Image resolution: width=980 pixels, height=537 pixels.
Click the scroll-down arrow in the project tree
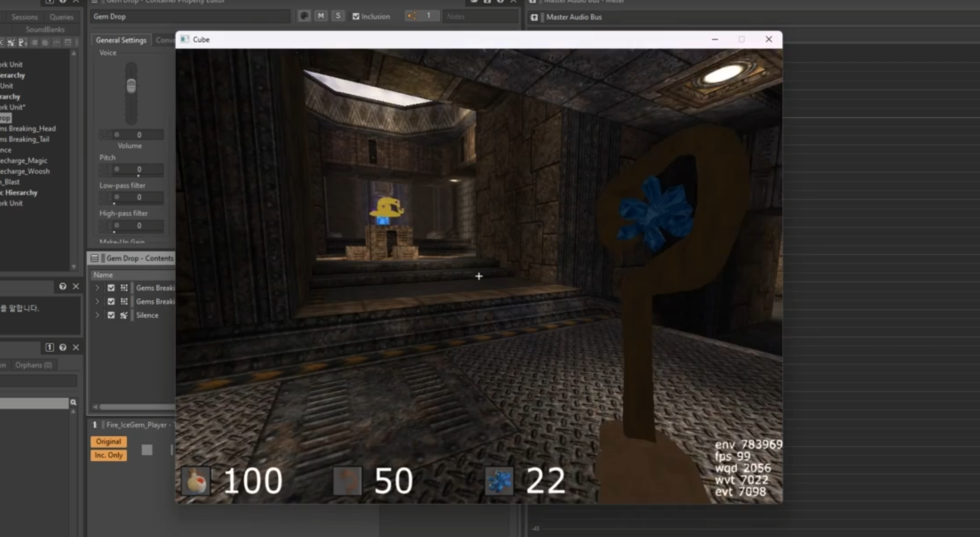(x=74, y=267)
